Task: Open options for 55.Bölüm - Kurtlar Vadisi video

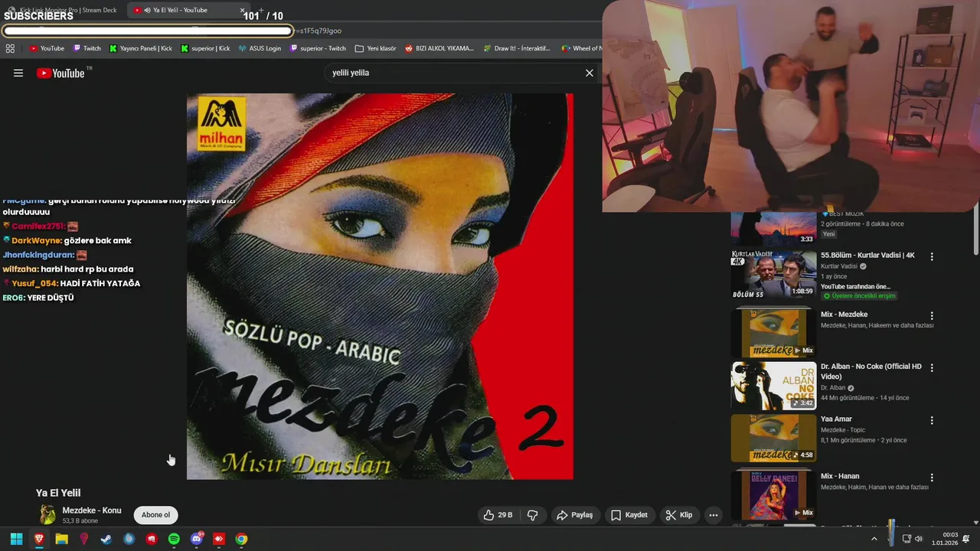Action: click(932, 256)
